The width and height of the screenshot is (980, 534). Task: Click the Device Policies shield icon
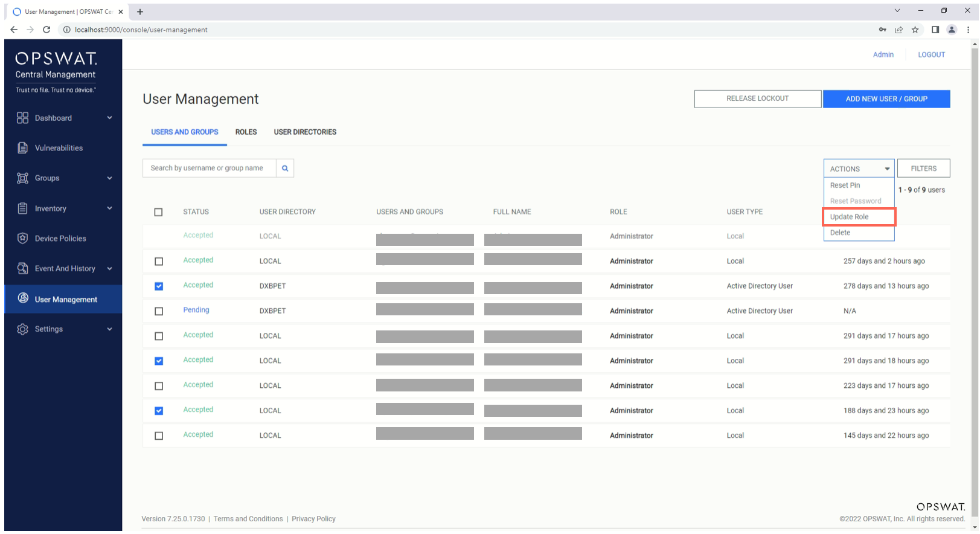click(x=22, y=239)
